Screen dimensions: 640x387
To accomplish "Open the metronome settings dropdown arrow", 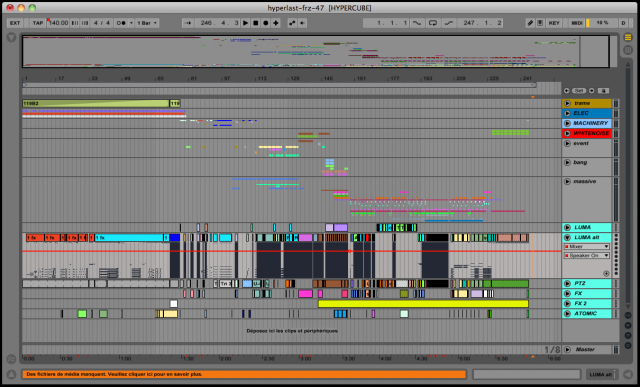I will coord(131,23).
